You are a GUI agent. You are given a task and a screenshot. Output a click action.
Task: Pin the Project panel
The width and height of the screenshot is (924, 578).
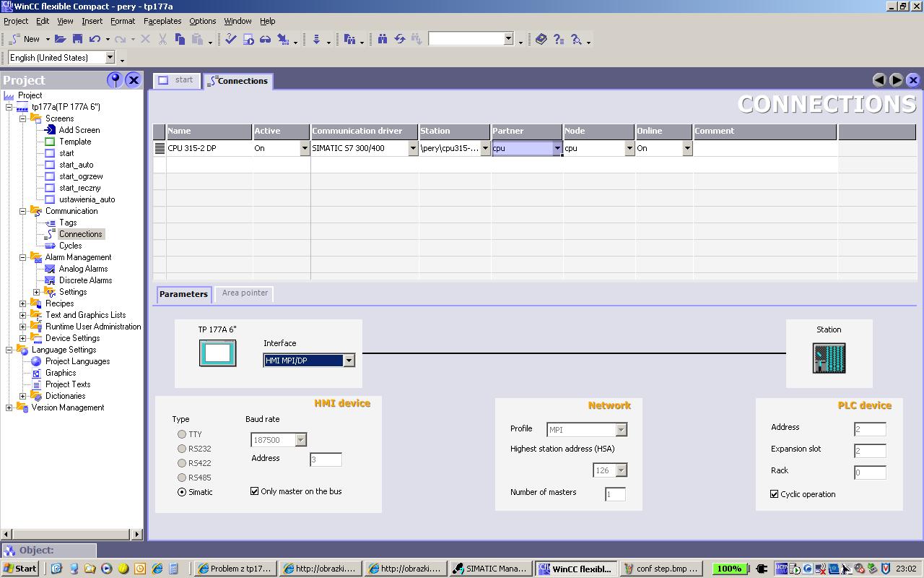tap(114, 80)
